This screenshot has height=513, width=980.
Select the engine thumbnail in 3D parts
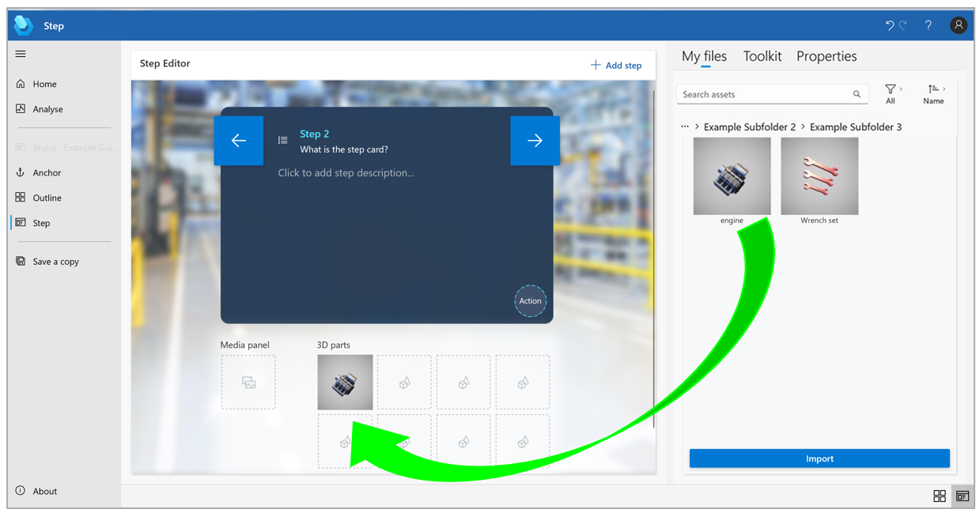coord(345,382)
